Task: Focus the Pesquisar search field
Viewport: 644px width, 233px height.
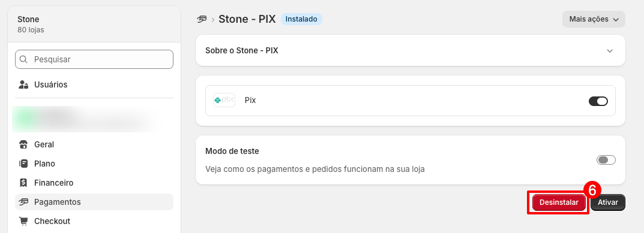Action: tap(94, 59)
